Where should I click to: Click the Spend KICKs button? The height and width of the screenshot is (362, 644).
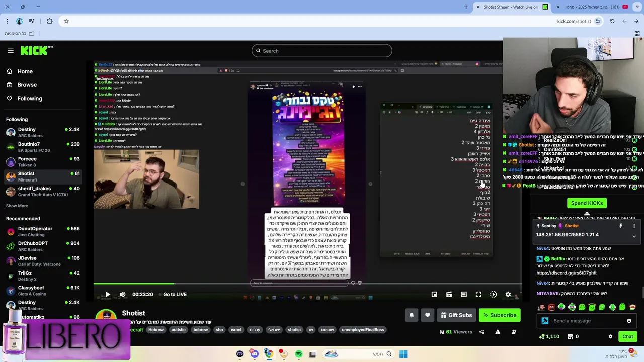coord(587,203)
